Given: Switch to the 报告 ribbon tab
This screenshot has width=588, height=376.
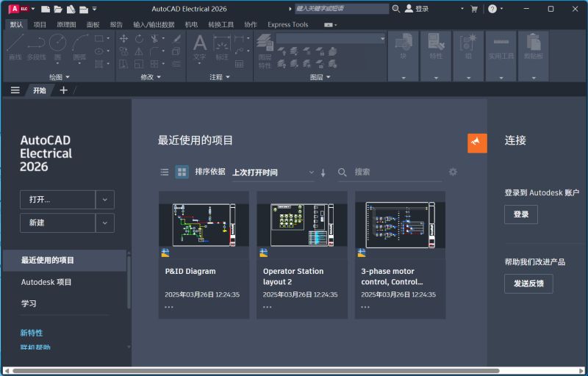Looking at the screenshot, I should (116, 25).
